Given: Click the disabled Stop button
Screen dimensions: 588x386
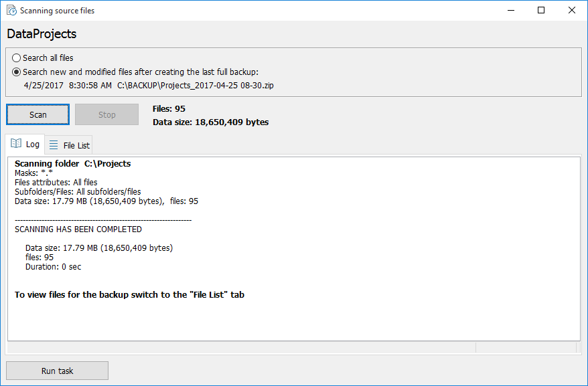Looking at the screenshot, I should click(107, 114).
